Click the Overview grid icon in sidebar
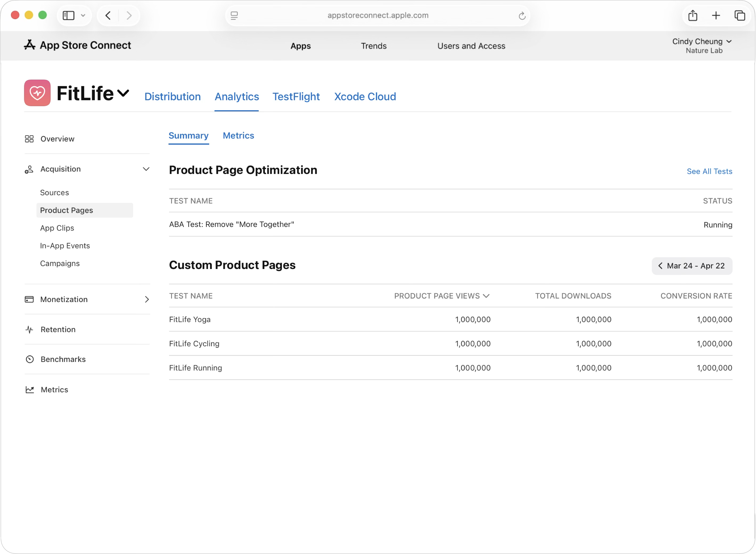The width and height of the screenshot is (756, 554). [30, 138]
